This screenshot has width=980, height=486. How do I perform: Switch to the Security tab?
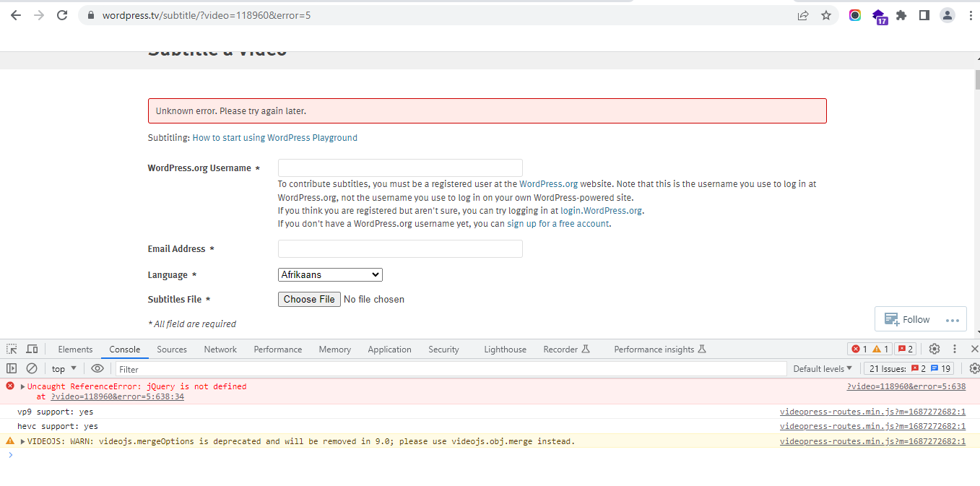coord(443,349)
